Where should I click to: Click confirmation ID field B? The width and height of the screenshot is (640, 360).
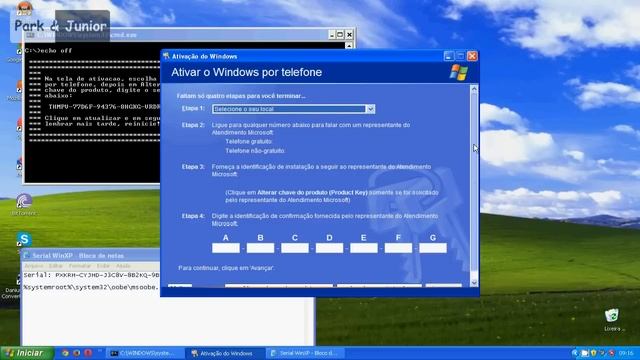[260, 248]
